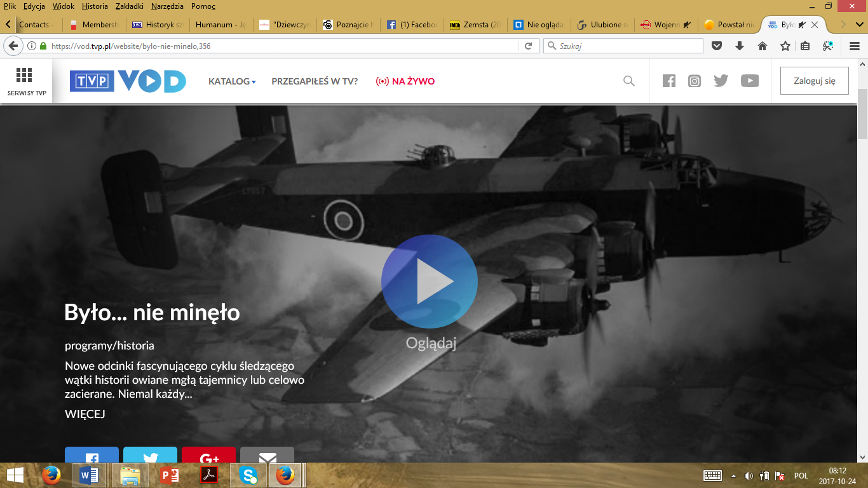
Task: Click the TVP VOD logo
Action: (x=128, y=81)
